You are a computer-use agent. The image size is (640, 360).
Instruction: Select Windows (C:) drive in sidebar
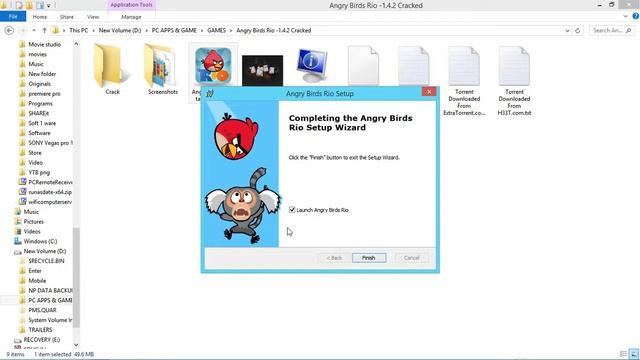click(x=40, y=241)
